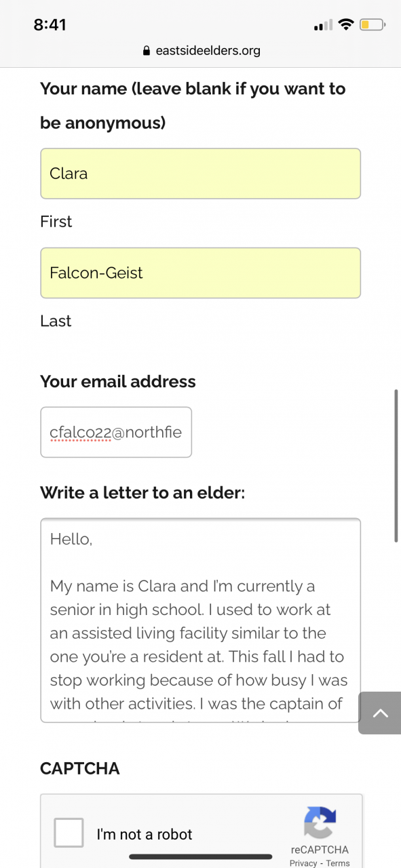Focus the First name field containing Clara
The image size is (401, 868).
click(x=200, y=174)
